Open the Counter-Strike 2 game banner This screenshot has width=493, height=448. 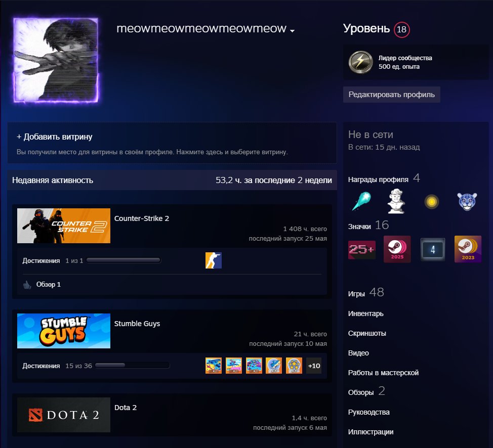pos(64,226)
